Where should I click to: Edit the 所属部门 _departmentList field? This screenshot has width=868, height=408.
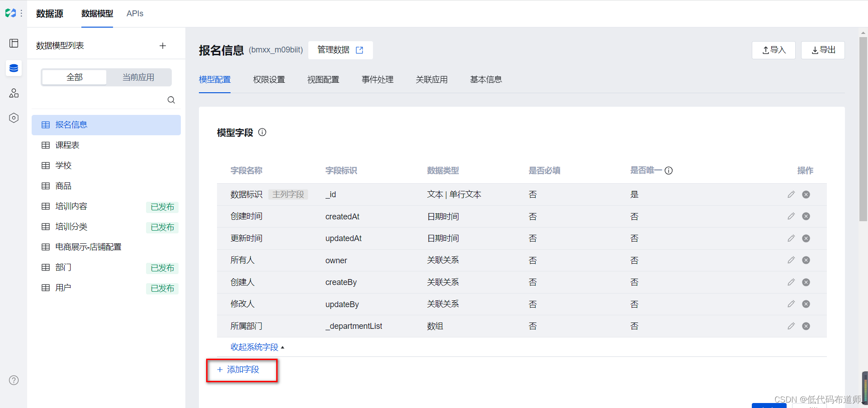(x=791, y=326)
